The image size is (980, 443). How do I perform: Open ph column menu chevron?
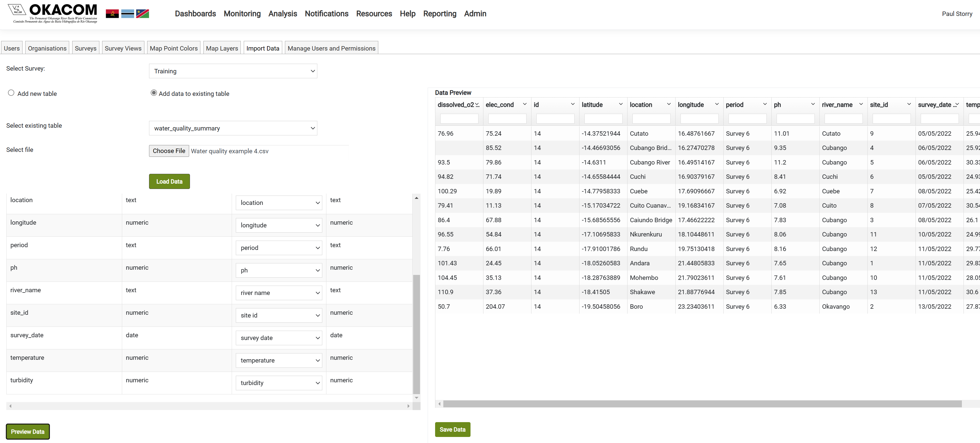(x=813, y=104)
